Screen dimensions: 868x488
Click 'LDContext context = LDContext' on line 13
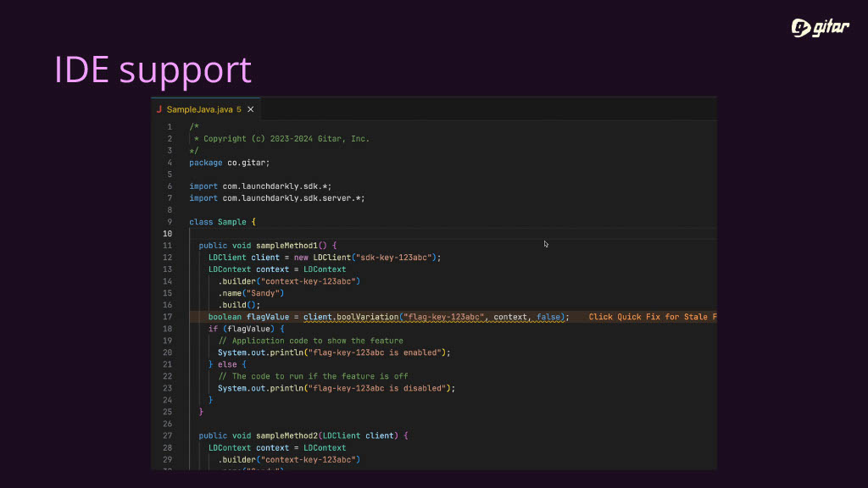pyautogui.click(x=277, y=269)
